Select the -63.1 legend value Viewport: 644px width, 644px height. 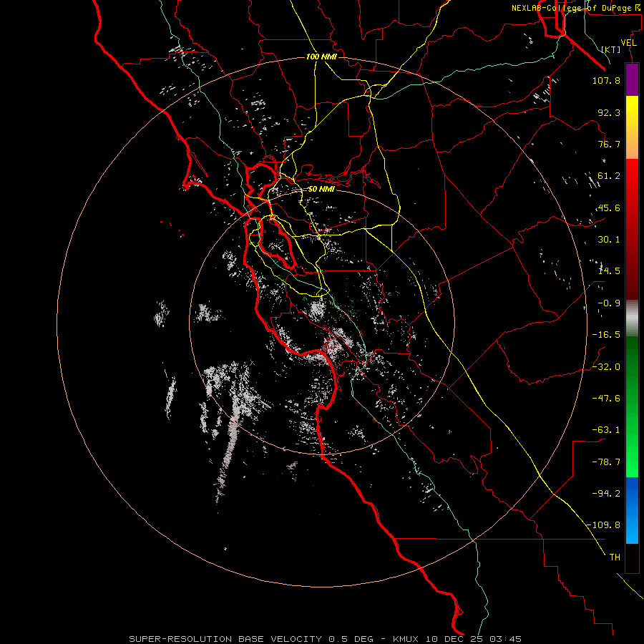pos(606,430)
